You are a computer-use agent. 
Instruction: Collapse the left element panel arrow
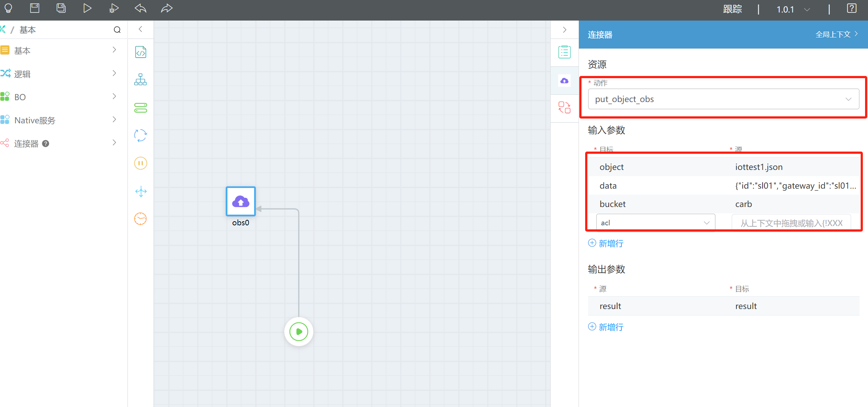click(x=140, y=29)
